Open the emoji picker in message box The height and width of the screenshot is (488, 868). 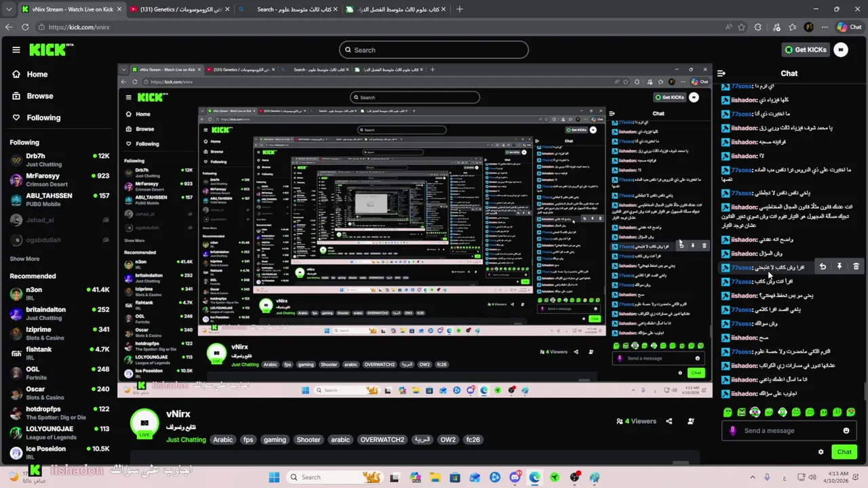tap(846, 430)
